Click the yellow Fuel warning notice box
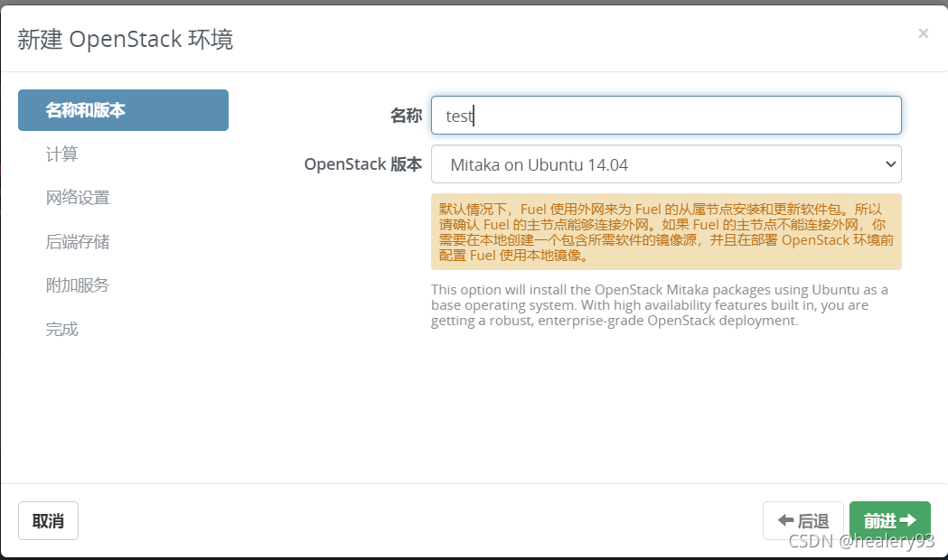Viewport: 948px width, 560px height. coord(666,231)
